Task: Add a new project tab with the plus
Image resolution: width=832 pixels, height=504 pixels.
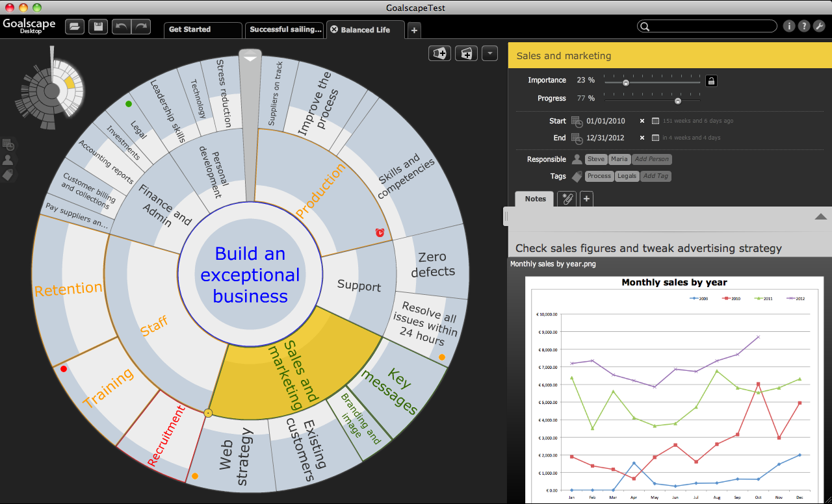Action: pyautogui.click(x=414, y=30)
